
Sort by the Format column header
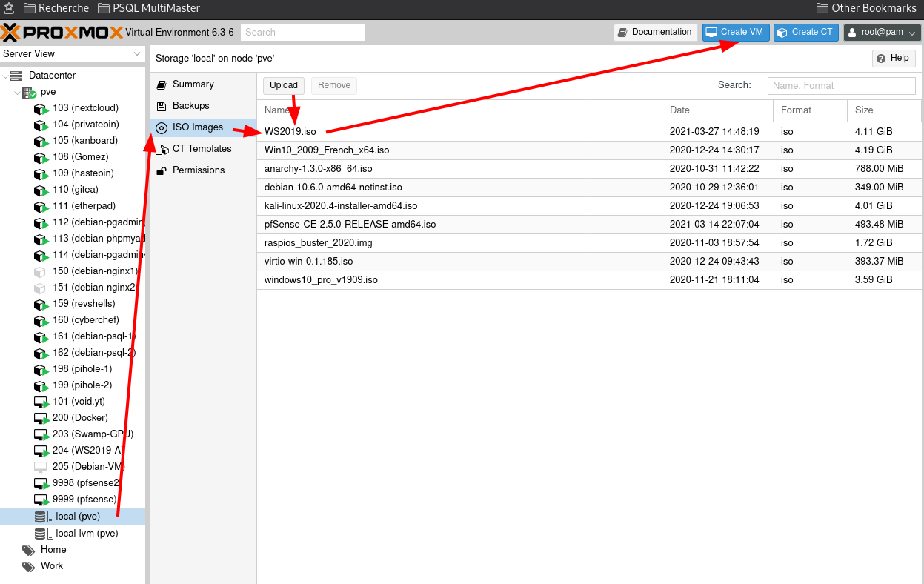[810, 110]
